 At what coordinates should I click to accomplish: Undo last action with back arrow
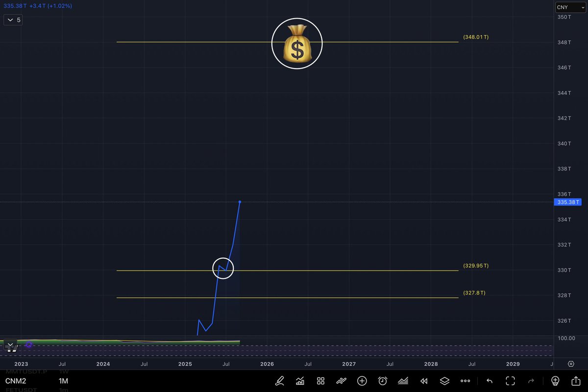[x=490, y=381]
